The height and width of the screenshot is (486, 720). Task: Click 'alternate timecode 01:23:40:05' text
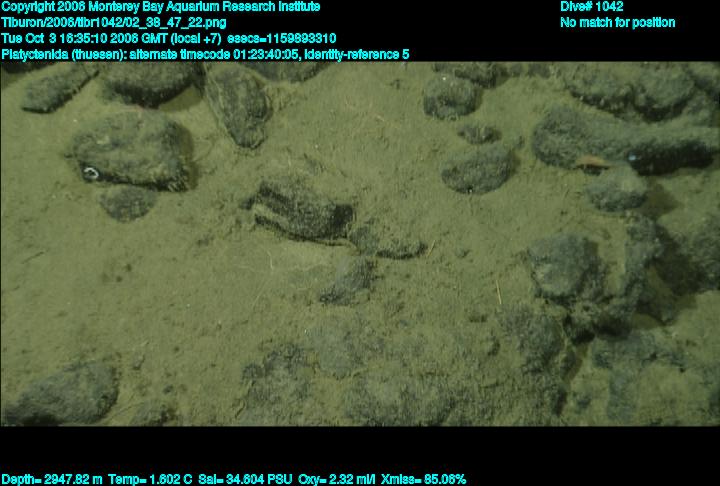tap(215, 55)
